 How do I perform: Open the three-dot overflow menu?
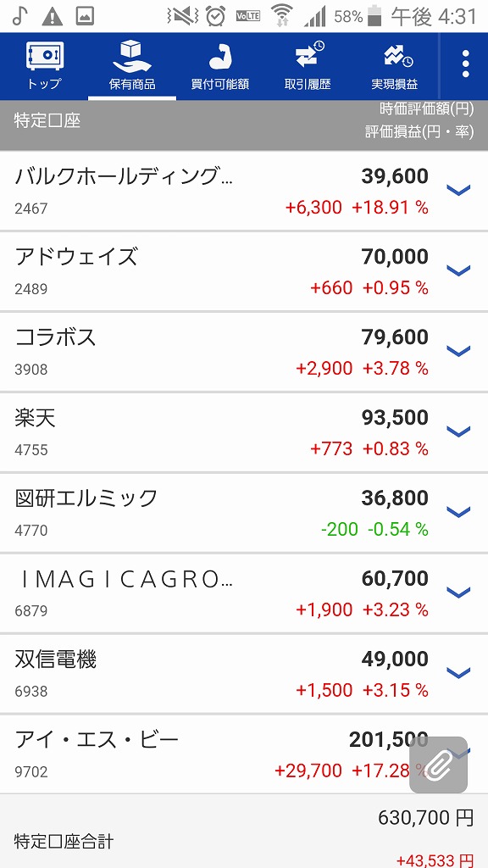click(465, 64)
